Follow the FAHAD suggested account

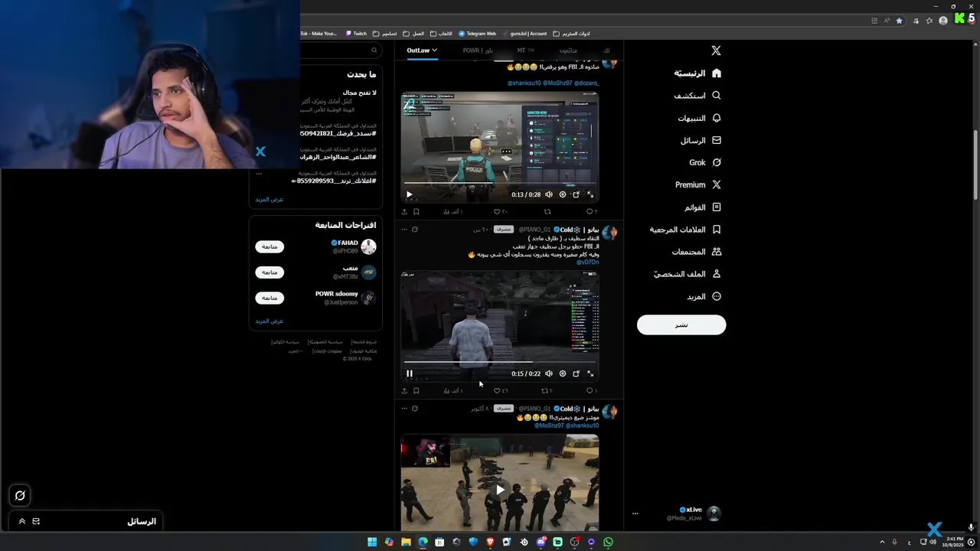click(x=269, y=246)
